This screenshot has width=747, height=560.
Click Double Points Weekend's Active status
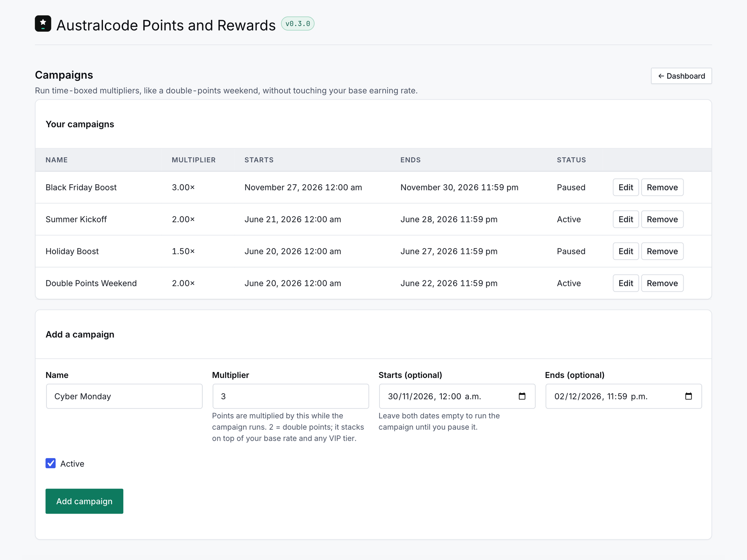coord(569,283)
